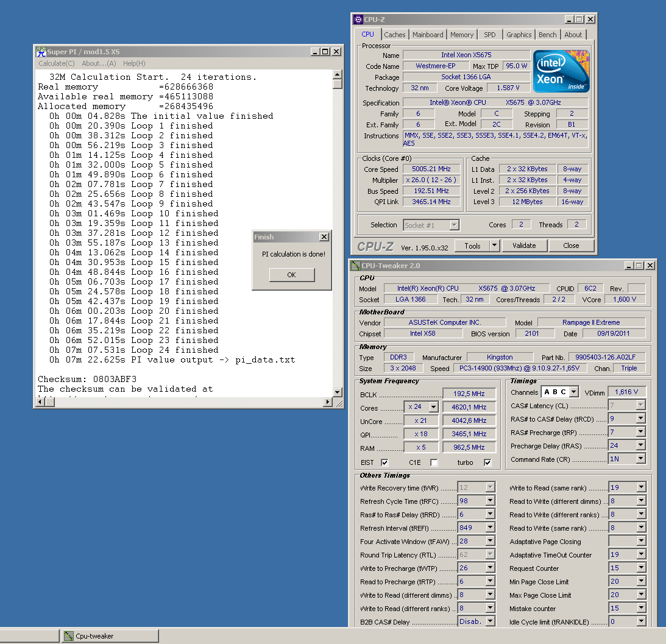
Task: Expand the Four Activate Window (tFAW) dropdown
Action: point(490,541)
